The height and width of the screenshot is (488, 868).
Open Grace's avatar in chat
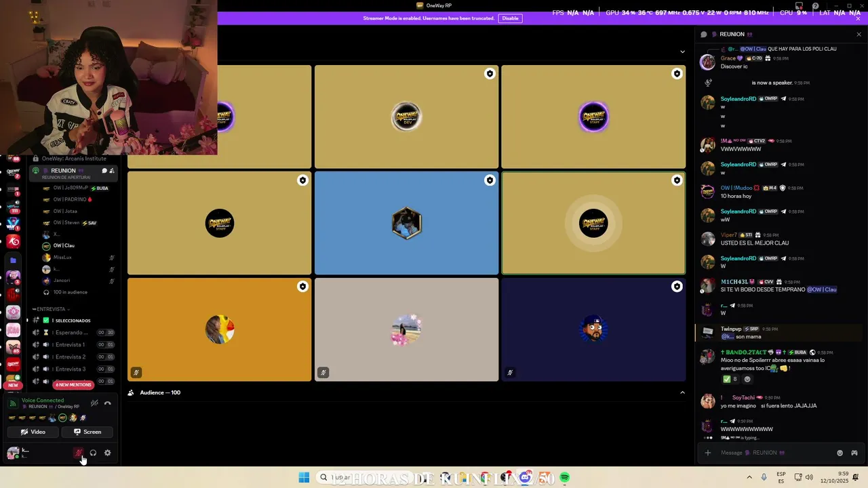tap(707, 62)
